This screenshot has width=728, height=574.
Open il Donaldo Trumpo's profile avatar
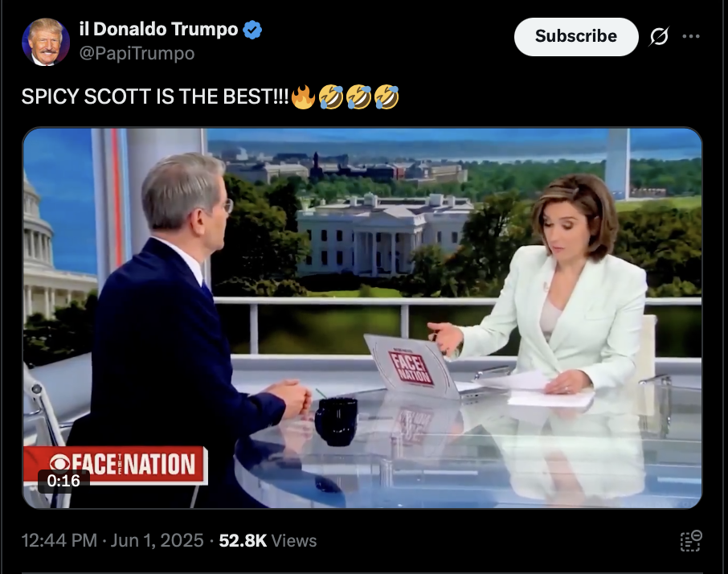(46, 42)
